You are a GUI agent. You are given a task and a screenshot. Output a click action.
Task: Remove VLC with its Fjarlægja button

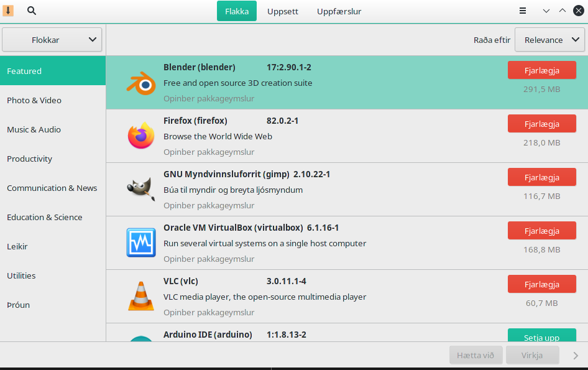542,284
